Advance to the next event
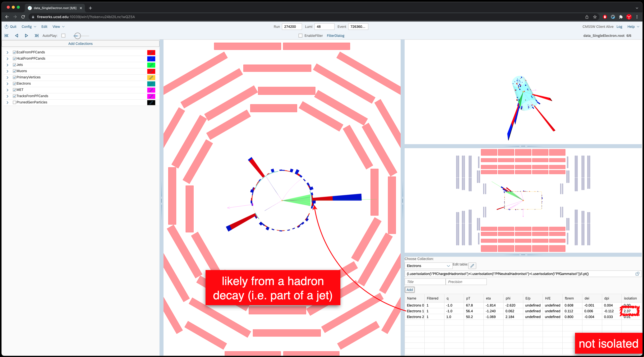This screenshot has width=644, height=357. pyautogui.click(x=26, y=36)
